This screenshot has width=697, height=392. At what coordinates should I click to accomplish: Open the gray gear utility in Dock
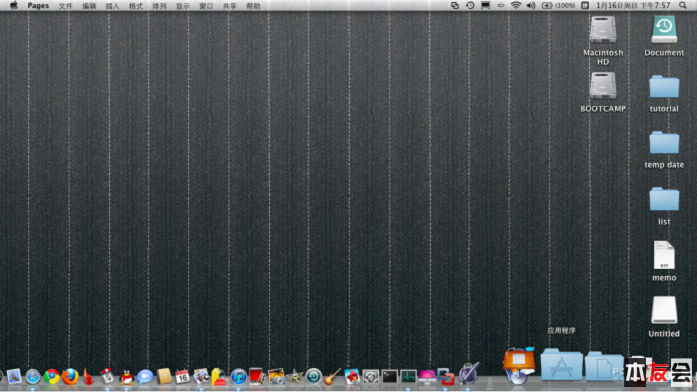[370, 377]
